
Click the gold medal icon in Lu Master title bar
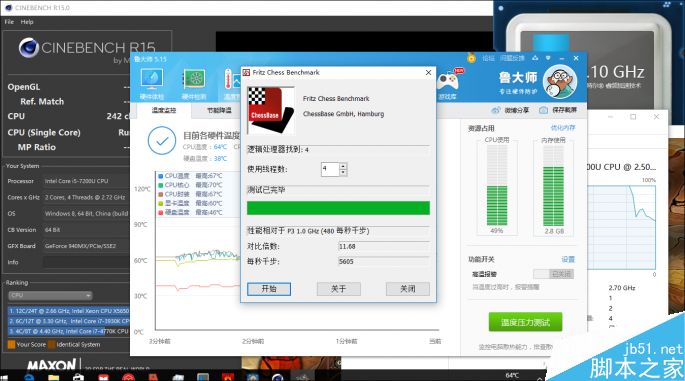click(471, 58)
